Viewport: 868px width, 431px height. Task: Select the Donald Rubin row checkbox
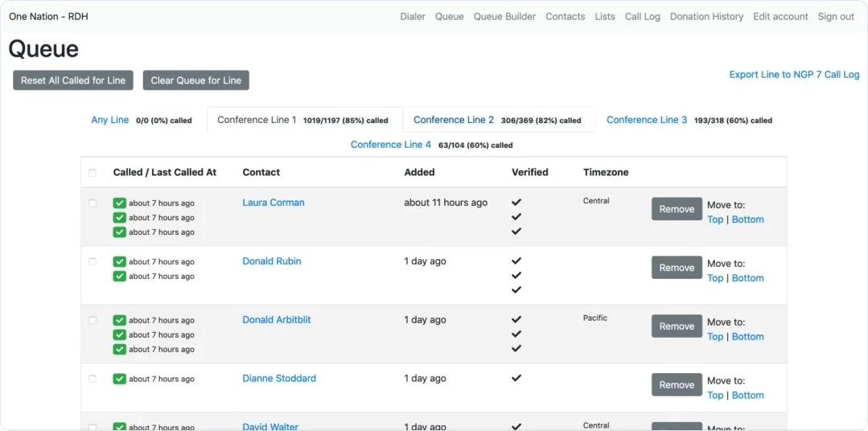(93, 262)
